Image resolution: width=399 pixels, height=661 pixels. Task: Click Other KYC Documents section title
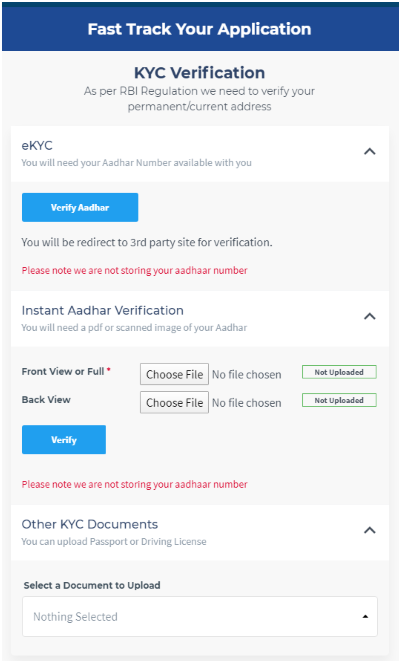[90, 524]
